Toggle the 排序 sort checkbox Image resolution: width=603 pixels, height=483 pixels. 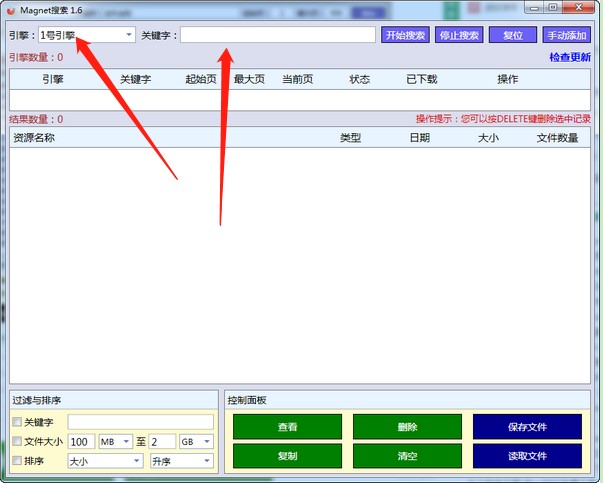(x=16, y=461)
